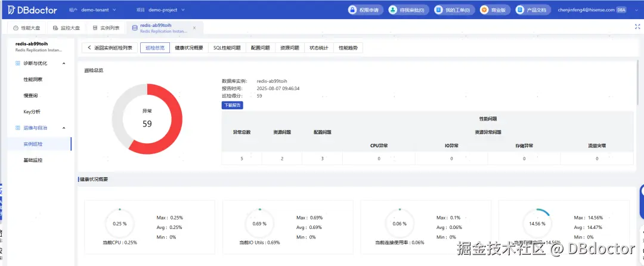644x266 pixels.
Task: Click report time 2025-08-07 09:46:34
Action: pos(278,88)
